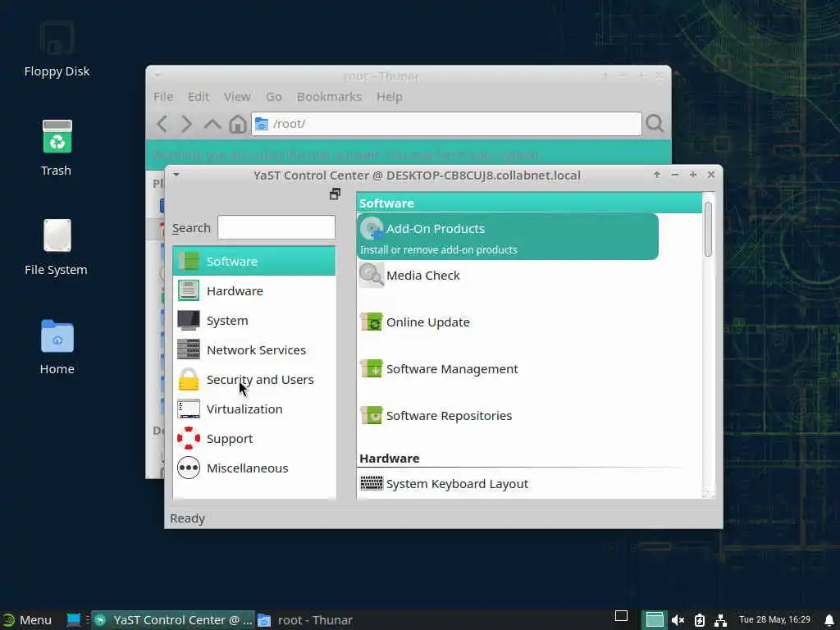This screenshot has width=840, height=630.
Task: Click the 'Install or remove add-on products' description
Action: (x=439, y=249)
